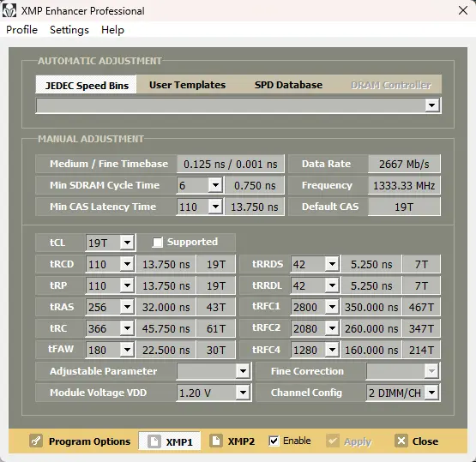Image resolution: width=476 pixels, height=462 pixels.
Task: Open the Help menu
Action: [x=112, y=30]
